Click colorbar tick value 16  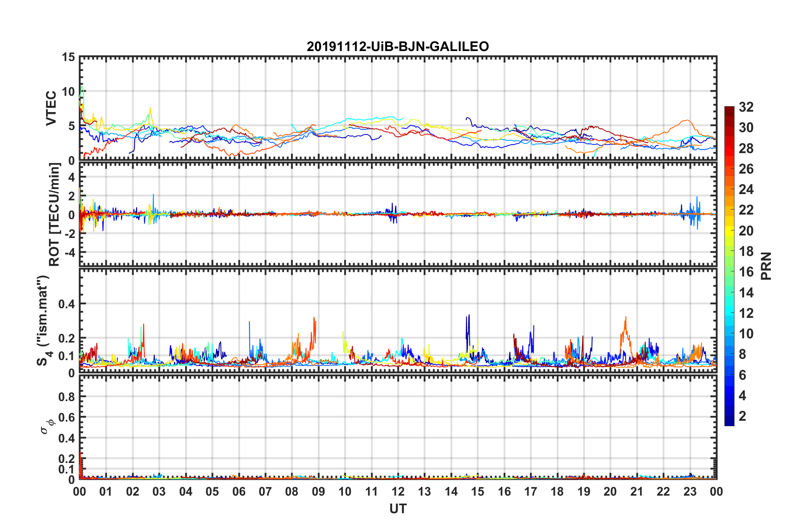tap(746, 272)
